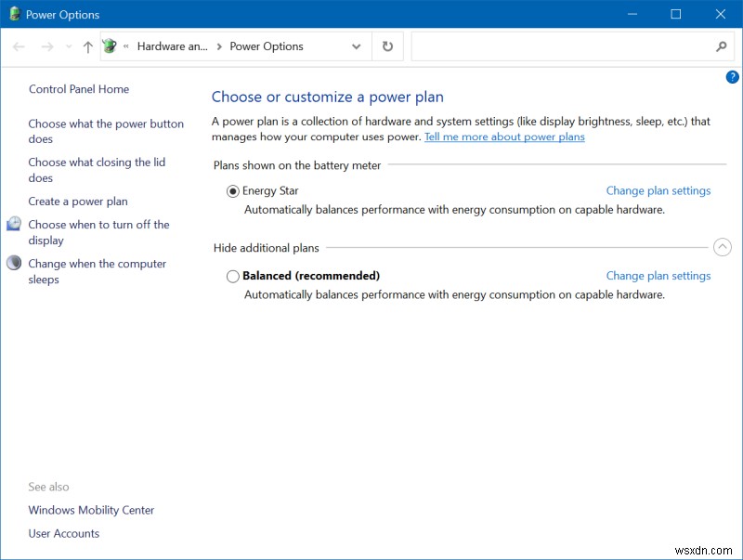Viewport: 743px width, 560px height.
Task: Go to Control Panel Home
Action: click(x=79, y=89)
